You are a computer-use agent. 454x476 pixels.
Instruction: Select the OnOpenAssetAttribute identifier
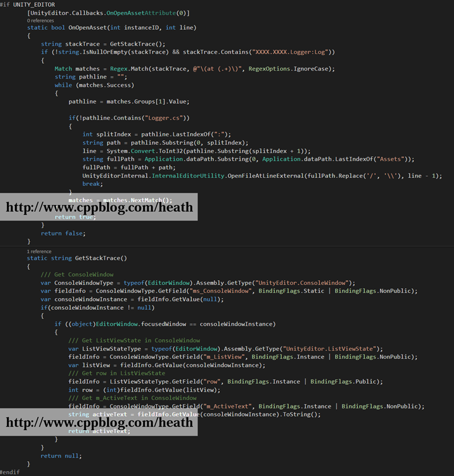141,13
